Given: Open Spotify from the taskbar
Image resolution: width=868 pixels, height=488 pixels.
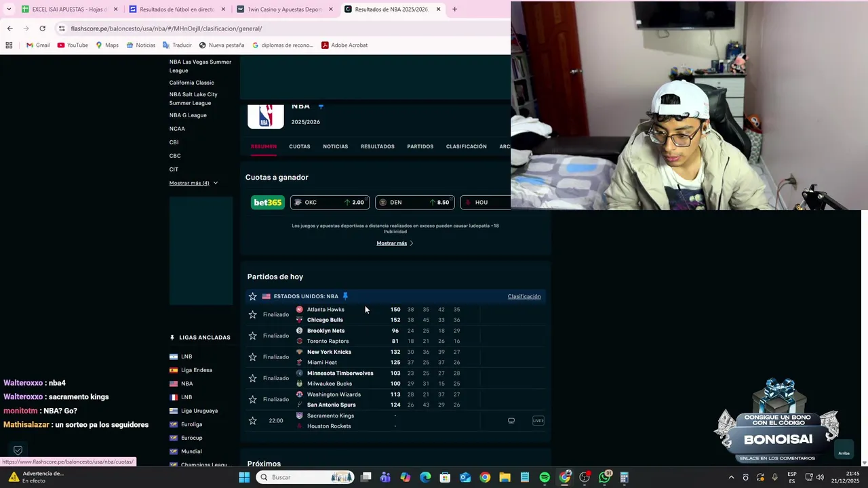Looking at the screenshot, I should click(545, 477).
